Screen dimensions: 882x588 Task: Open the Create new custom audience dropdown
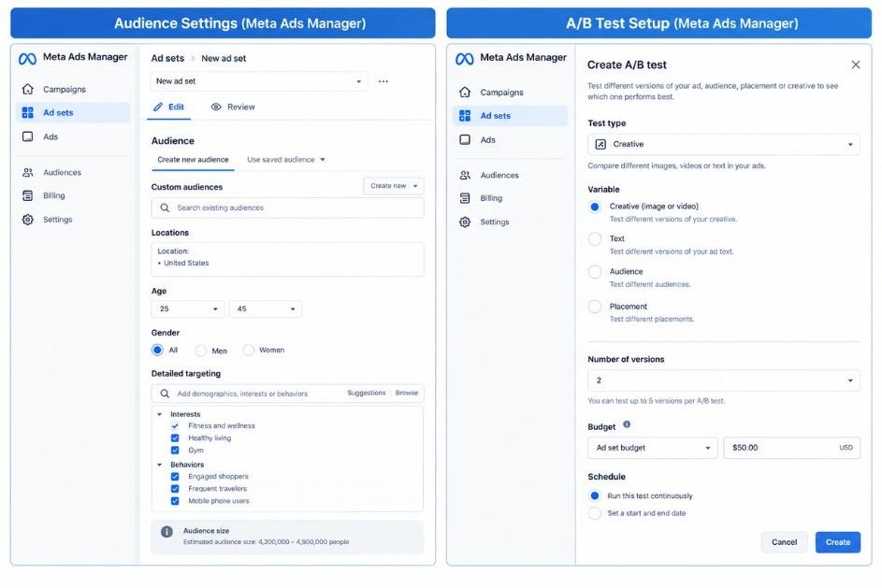tap(394, 186)
